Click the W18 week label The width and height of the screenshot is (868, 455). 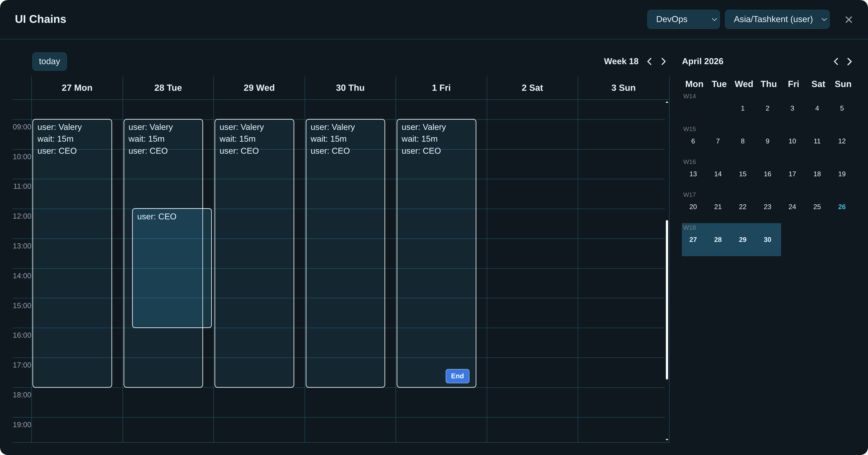[689, 228]
